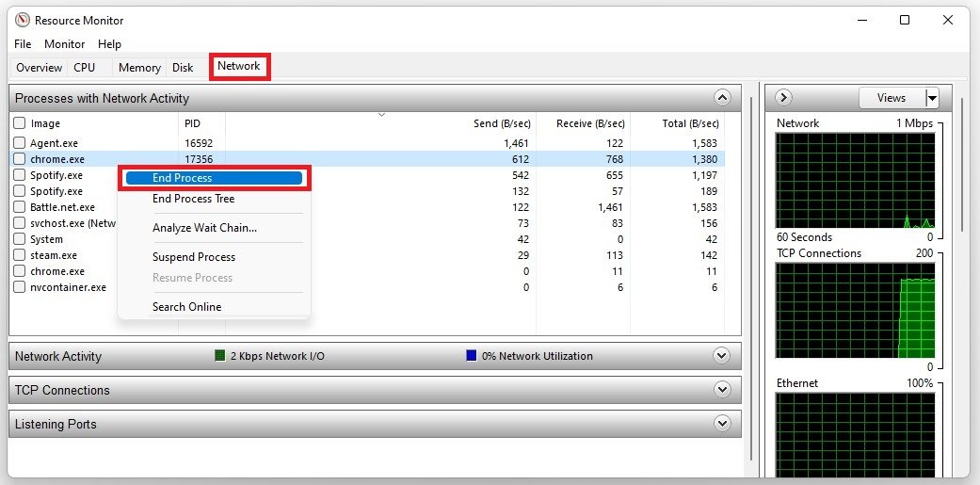Open the Monitor menu

point(64,43)
